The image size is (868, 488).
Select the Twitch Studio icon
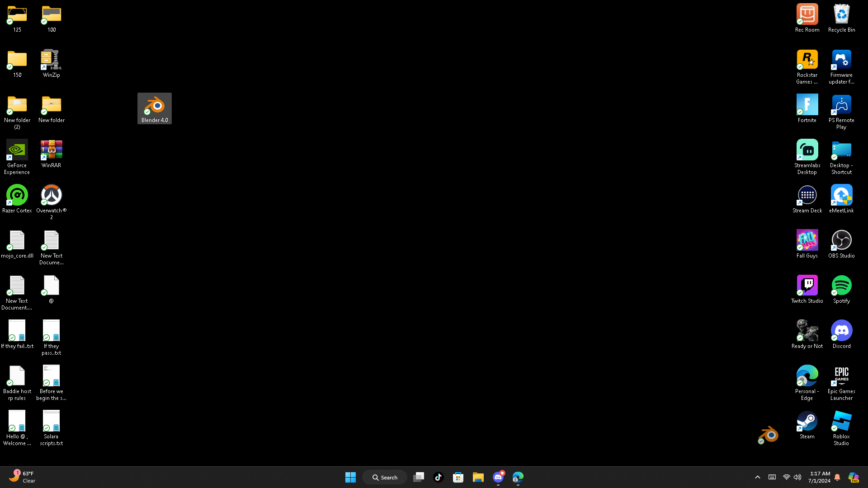point(807,289)
